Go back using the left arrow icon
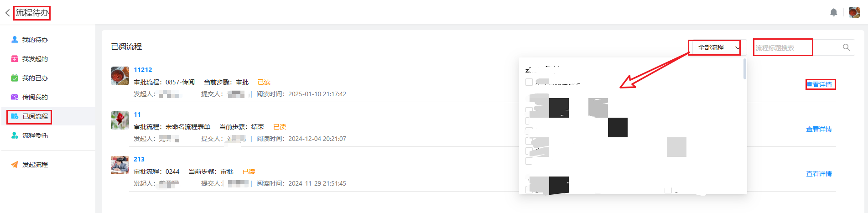The image size is (868, 213). pyautogui.click(x=7, y=13)
